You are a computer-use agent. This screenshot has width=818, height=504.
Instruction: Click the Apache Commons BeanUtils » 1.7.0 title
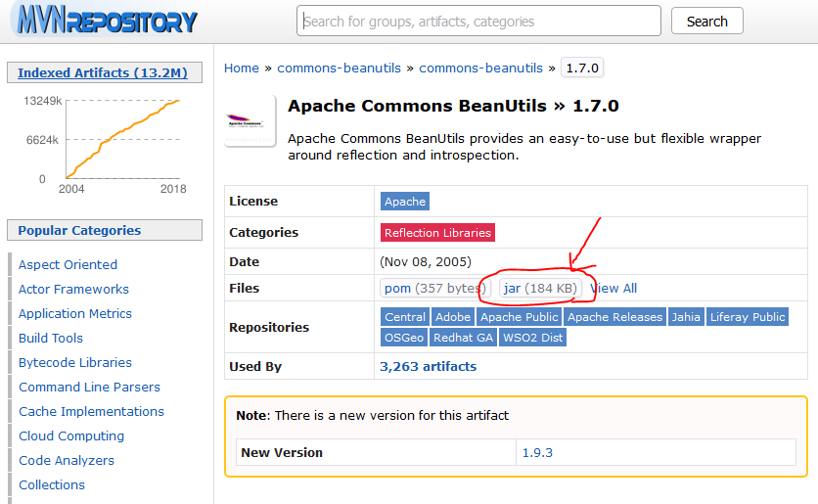pyautogui.click(x=453, y=106)
